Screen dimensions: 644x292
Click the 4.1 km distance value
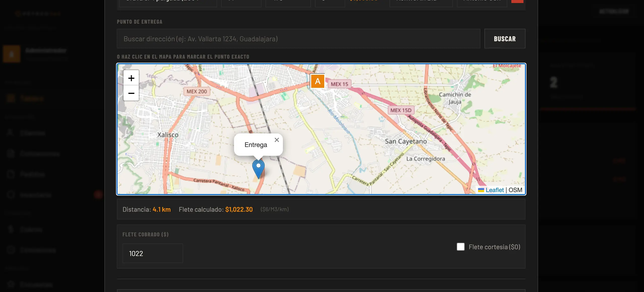[162, 209]
